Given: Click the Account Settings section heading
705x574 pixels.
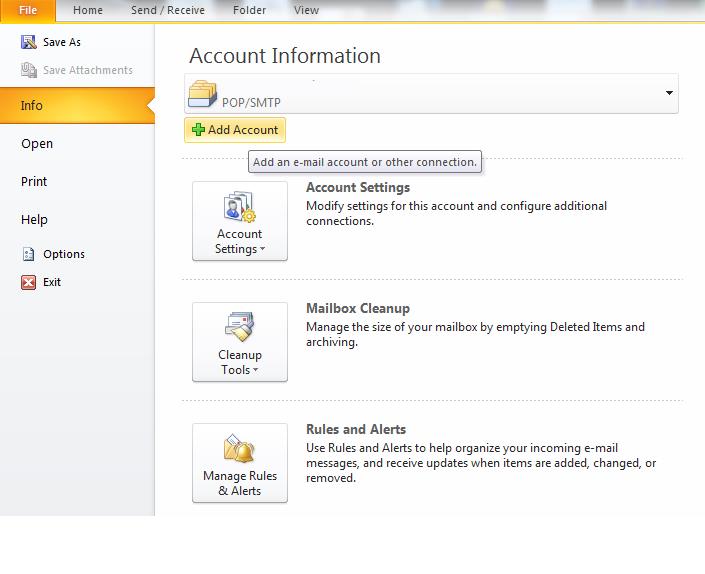Looking at the screenshot, I should coord(358,187).
